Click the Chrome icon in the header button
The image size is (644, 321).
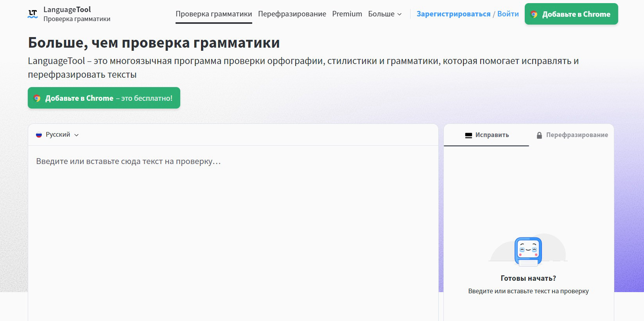[534, 14]
